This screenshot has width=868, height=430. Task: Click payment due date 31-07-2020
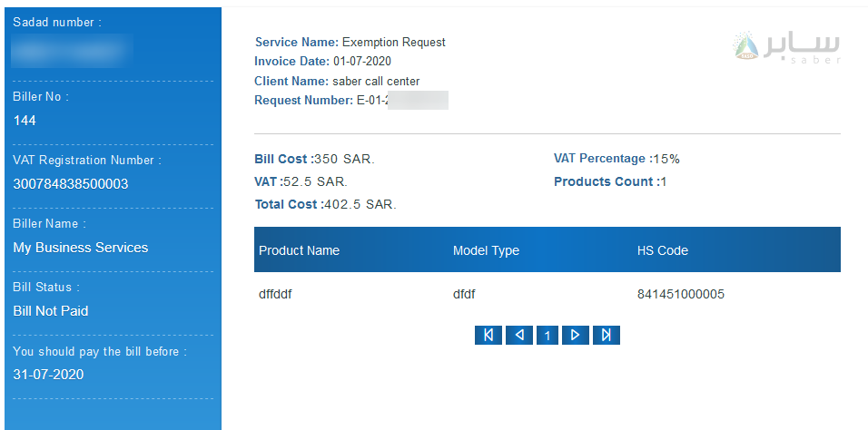click(48, 375)
